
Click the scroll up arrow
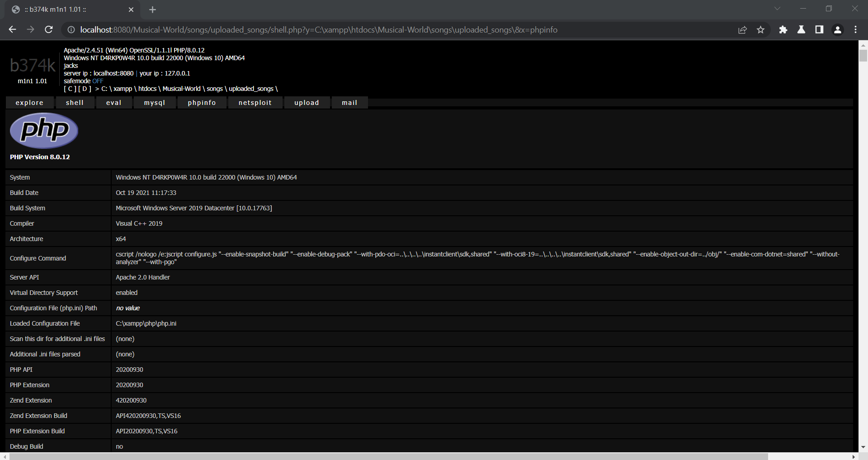863,45
